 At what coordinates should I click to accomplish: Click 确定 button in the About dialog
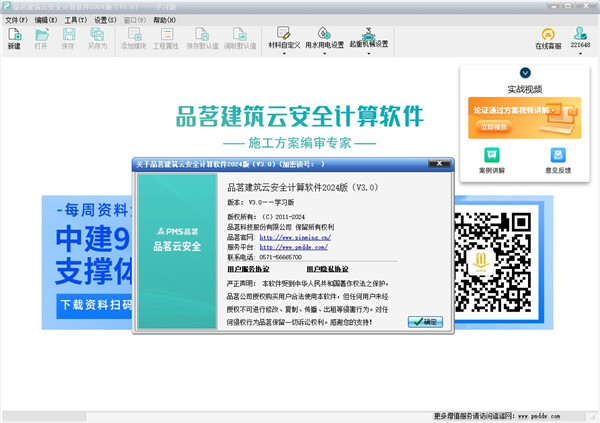(x=425, y=322)
